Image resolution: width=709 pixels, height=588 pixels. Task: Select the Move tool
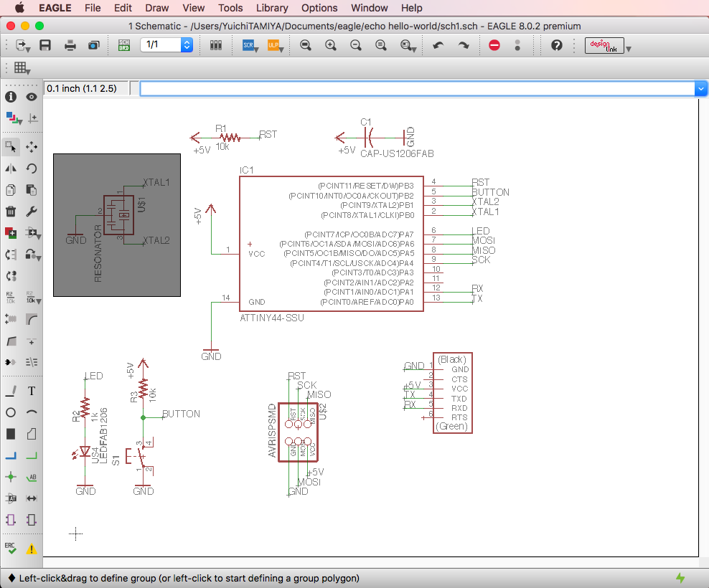click(31, 147)
